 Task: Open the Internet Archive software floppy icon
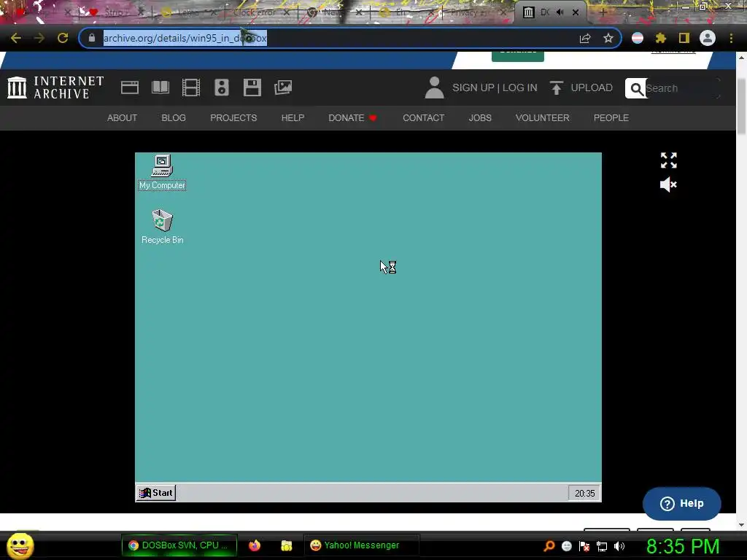(252, 87)
